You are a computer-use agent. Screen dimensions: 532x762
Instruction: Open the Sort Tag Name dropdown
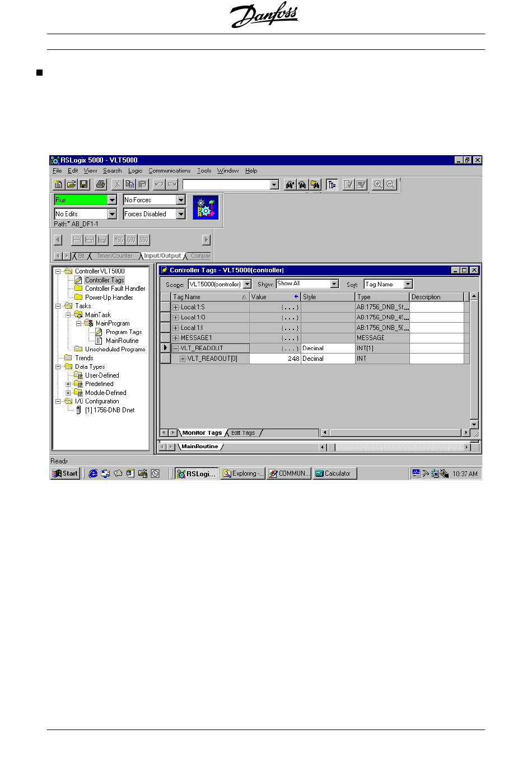coord(408,284)
